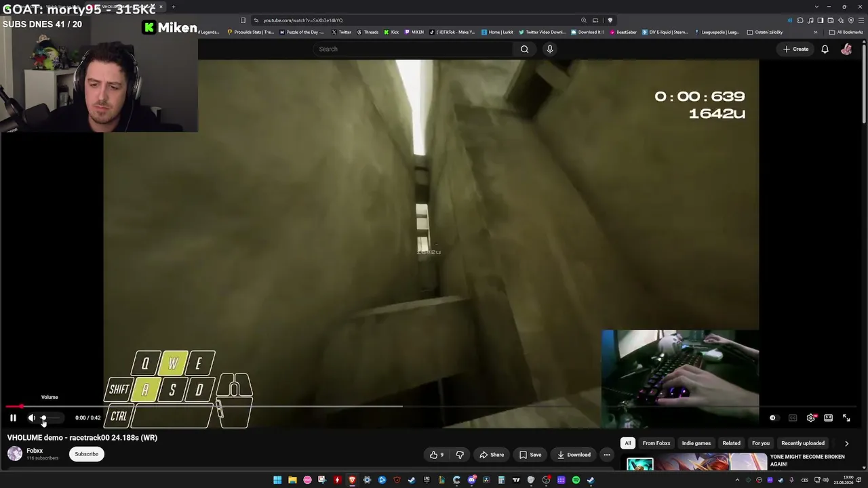Open the Kick bookmark
The image size is (868, 488).
tap(391, 32)
